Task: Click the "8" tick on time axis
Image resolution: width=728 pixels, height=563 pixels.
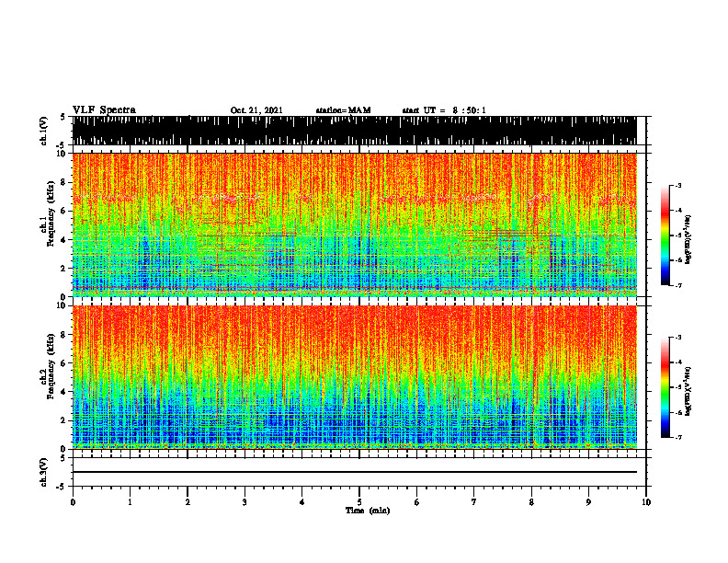Action: click(531, 502)
